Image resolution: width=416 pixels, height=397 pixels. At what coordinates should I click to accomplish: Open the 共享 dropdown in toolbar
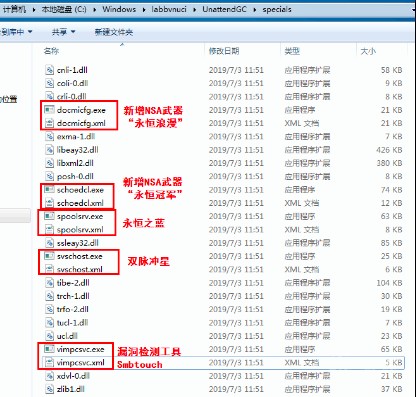point(63,32)
